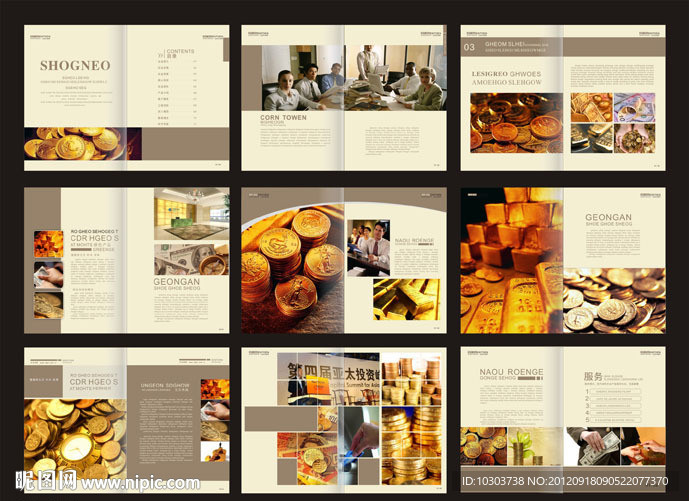Select the GHEOM SLHEI header text
The width and height of the screenshot is (689, 501).
504,44
